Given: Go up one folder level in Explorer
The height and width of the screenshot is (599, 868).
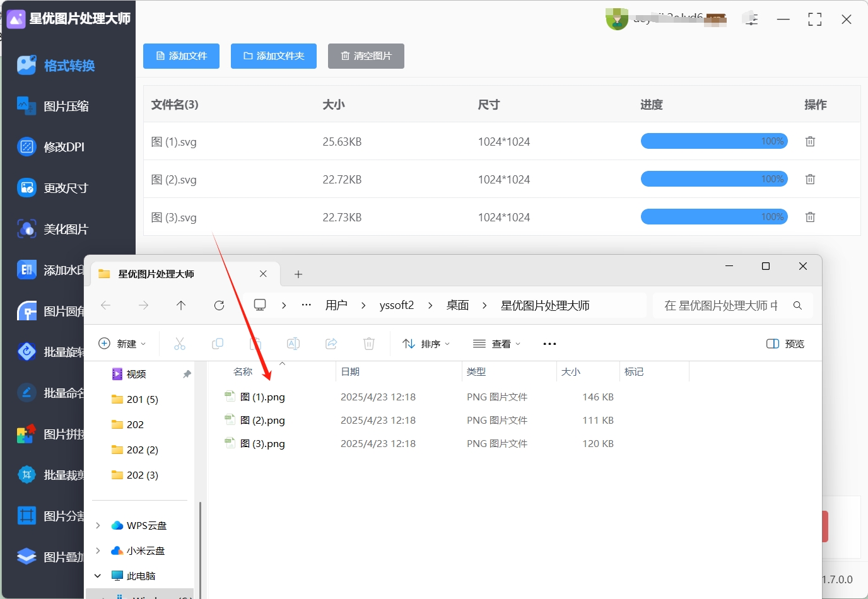Looking at the screenshot, I should pos(181,305).
